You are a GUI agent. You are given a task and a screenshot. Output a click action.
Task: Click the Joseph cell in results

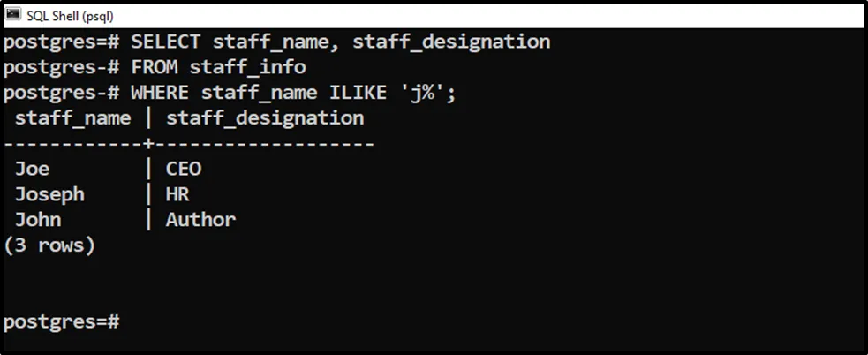50,194
